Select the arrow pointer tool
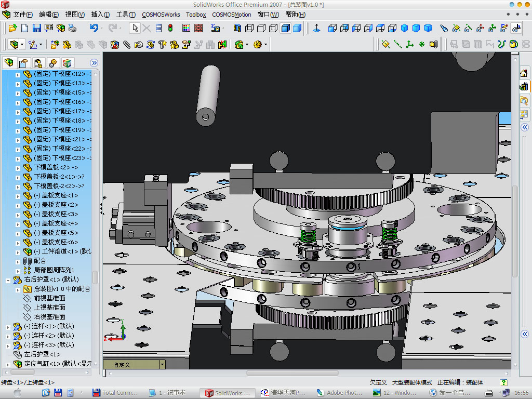The image size is (532, 399). pos(135,28)
